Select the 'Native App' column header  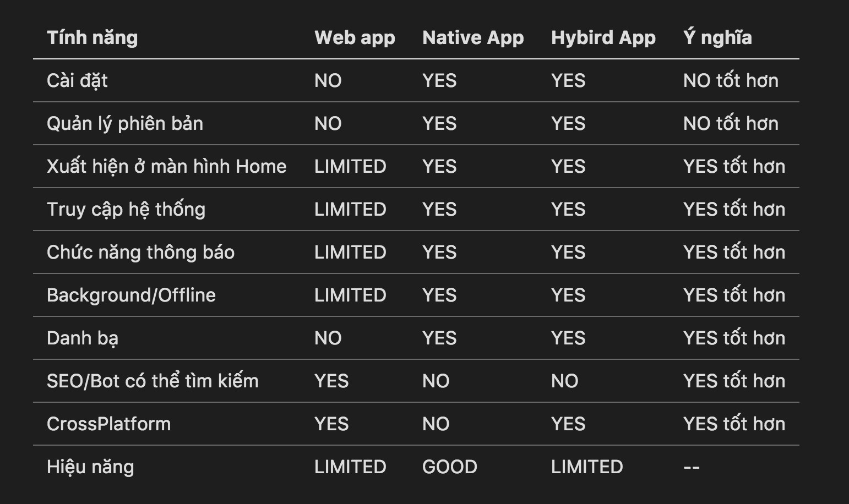(x=472, y=37)
